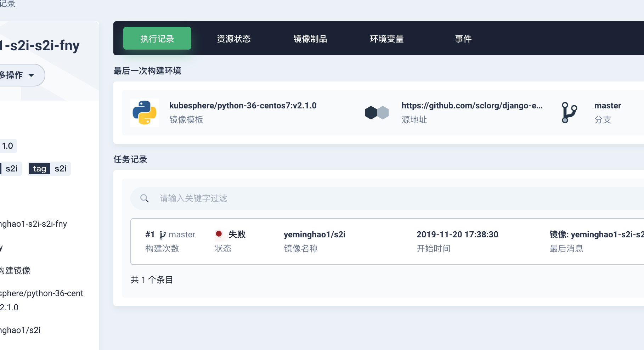Click the tag label icon in the sidebar

pos(39,169)
